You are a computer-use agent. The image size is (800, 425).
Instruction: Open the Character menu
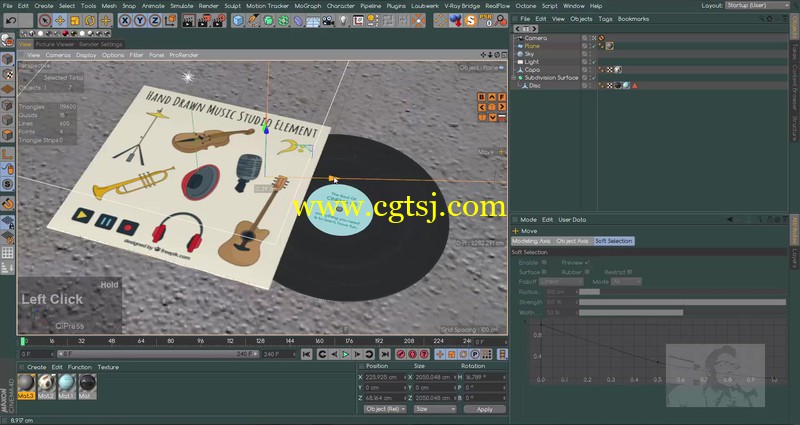340,6
